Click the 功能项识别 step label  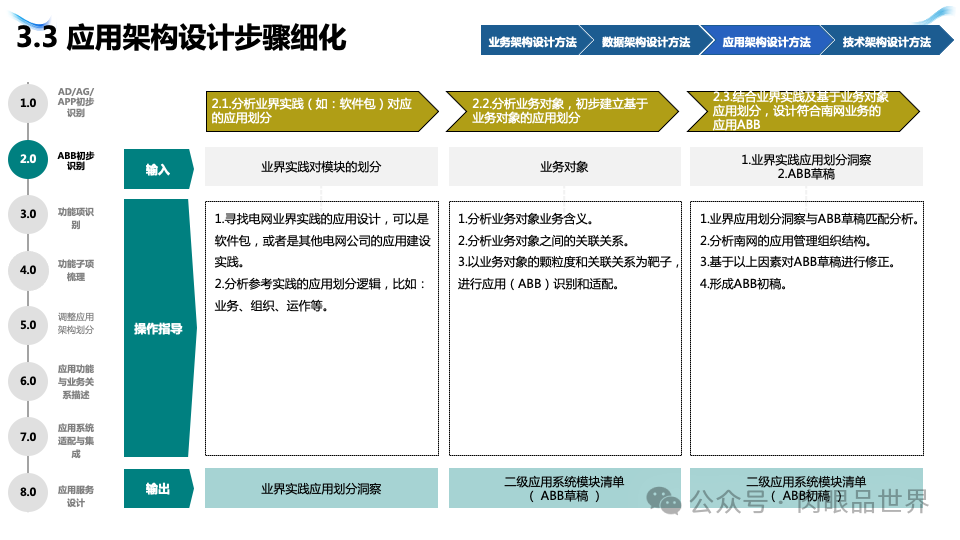(x=76, y=218)
